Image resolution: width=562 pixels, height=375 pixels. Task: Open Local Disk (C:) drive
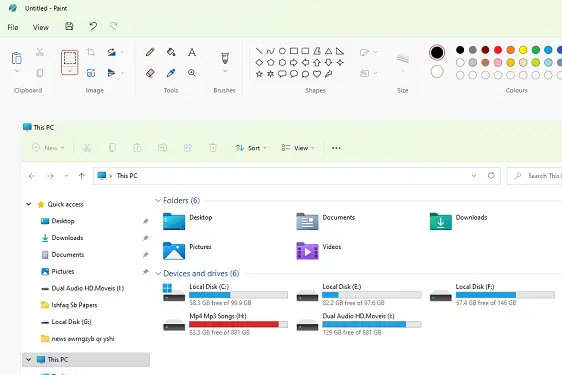(225, 294)
